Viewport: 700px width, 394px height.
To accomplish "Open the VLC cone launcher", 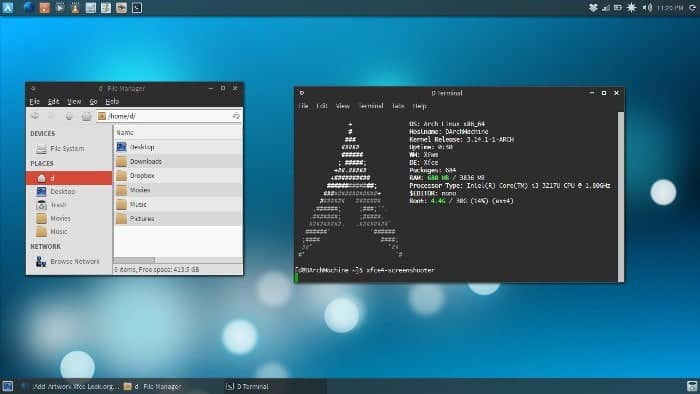I will 75,8.
